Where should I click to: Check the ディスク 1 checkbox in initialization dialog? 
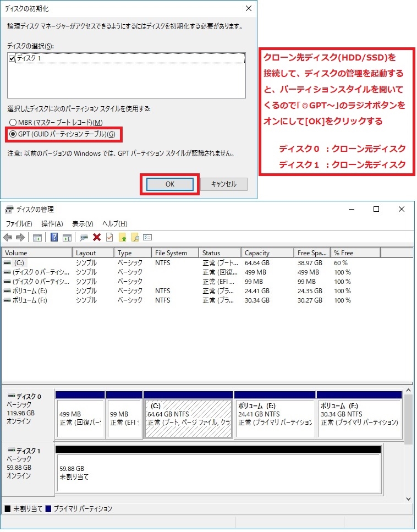[12, 58]
